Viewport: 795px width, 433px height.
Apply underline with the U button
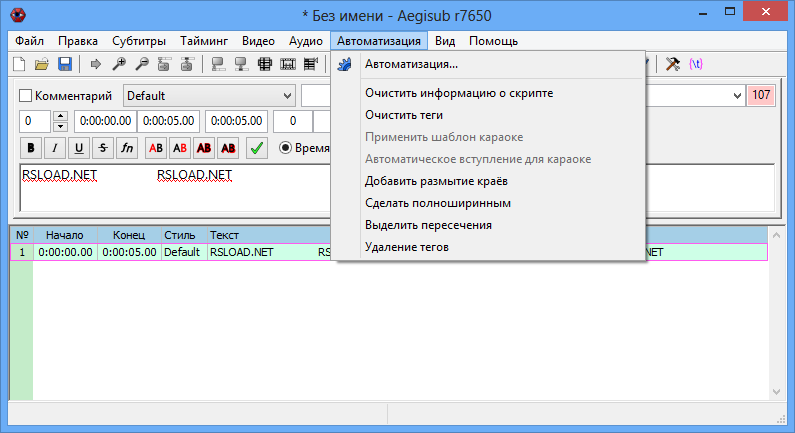click(79, 148)
